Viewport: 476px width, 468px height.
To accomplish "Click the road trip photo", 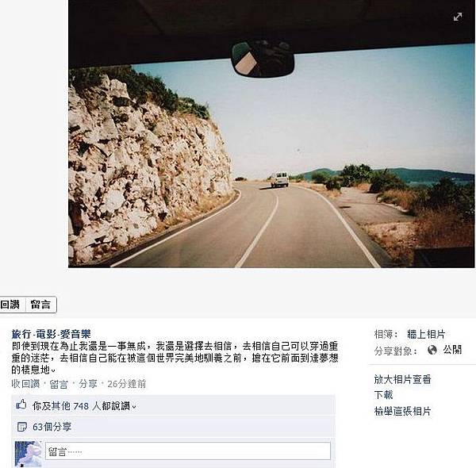I will pos(271,133).
